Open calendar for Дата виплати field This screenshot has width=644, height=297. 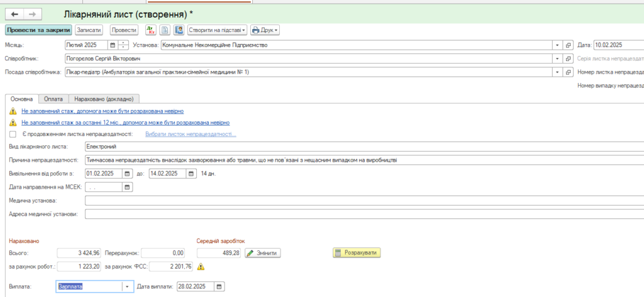click(218, 286)
